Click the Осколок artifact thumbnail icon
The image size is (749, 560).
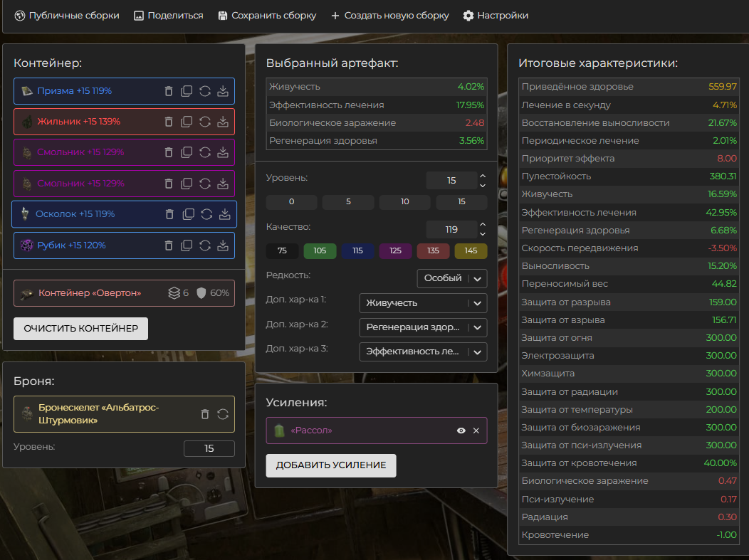[x=25, y=214]
